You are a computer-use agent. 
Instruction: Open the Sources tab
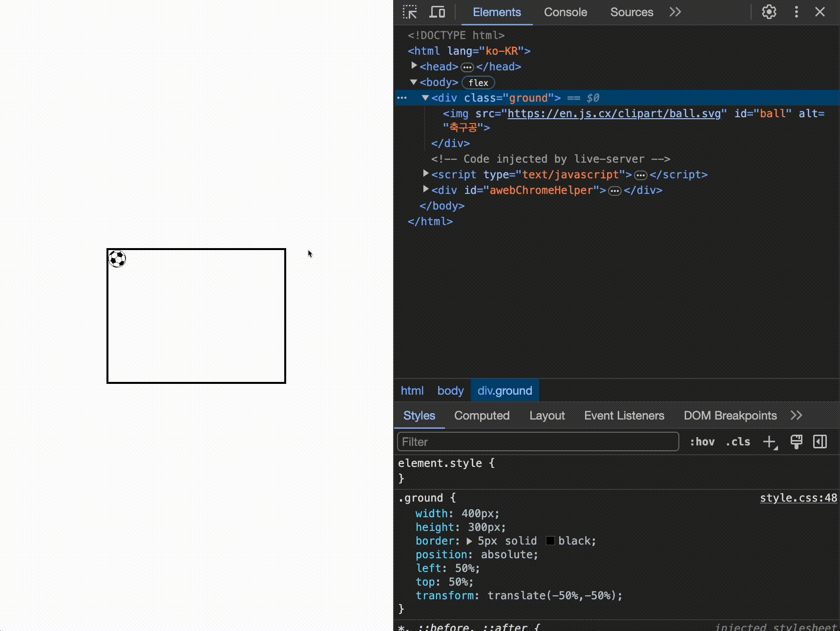pyautogui.click(x=631, y=12)
